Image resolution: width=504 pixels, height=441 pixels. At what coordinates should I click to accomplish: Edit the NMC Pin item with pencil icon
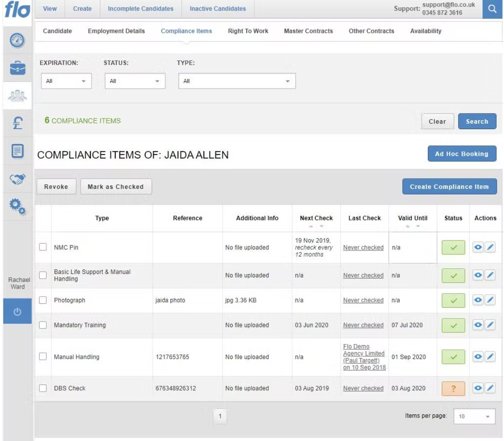(490, 247)
